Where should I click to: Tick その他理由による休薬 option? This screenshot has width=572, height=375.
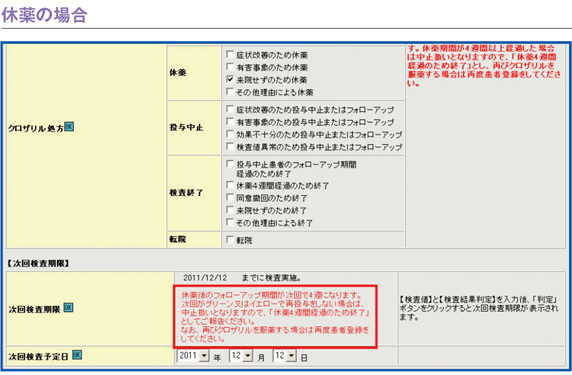coord(230,92)
